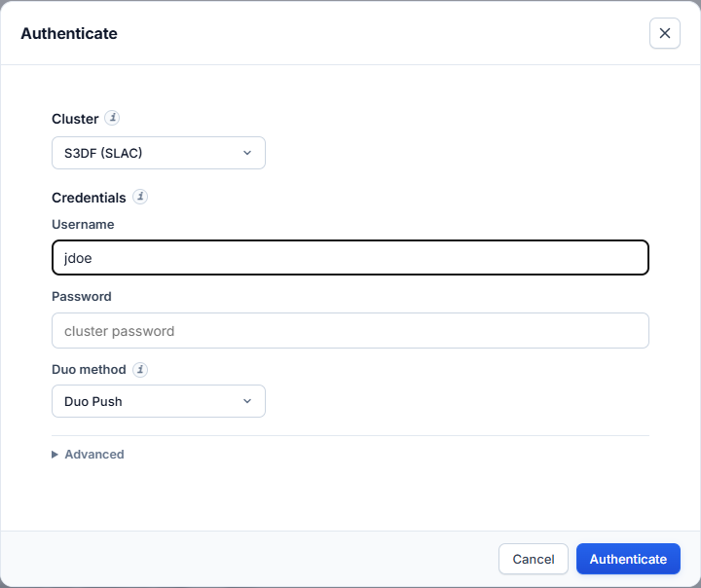Open the Duo Push method dropdown
701x588 pixels.
tap(159, 401)
